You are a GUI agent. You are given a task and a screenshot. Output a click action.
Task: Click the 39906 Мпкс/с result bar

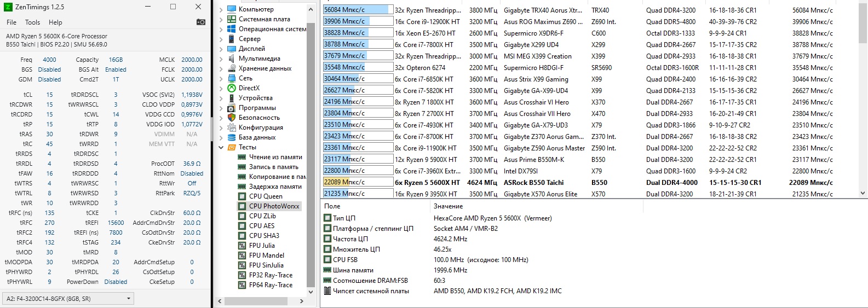[x=358, y=21]
